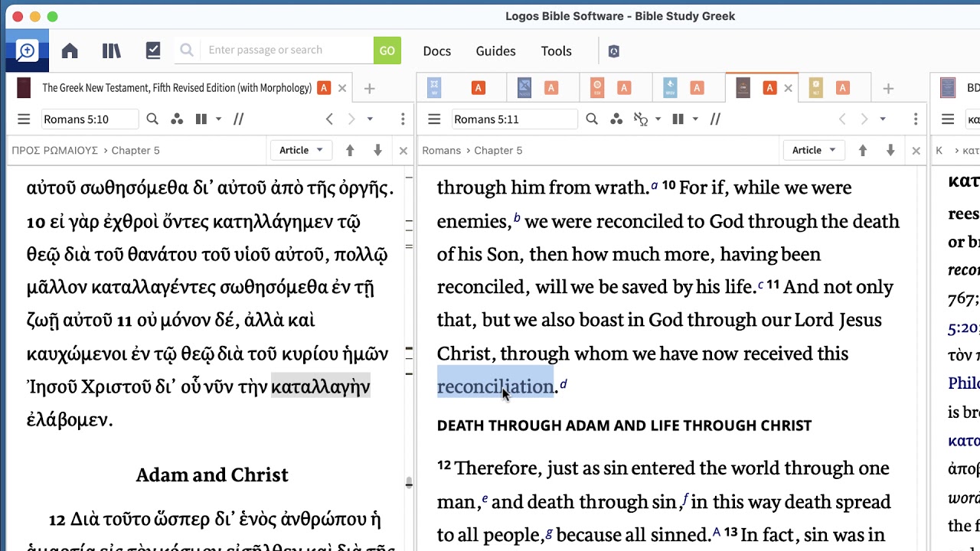Search inside the Greek New Testament panel

[152, 119]
